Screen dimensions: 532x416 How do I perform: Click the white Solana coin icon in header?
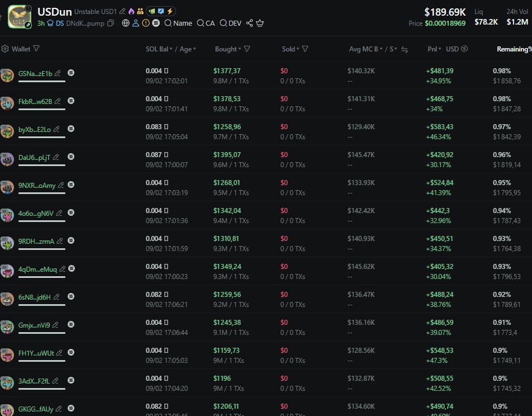pos(156,23)
